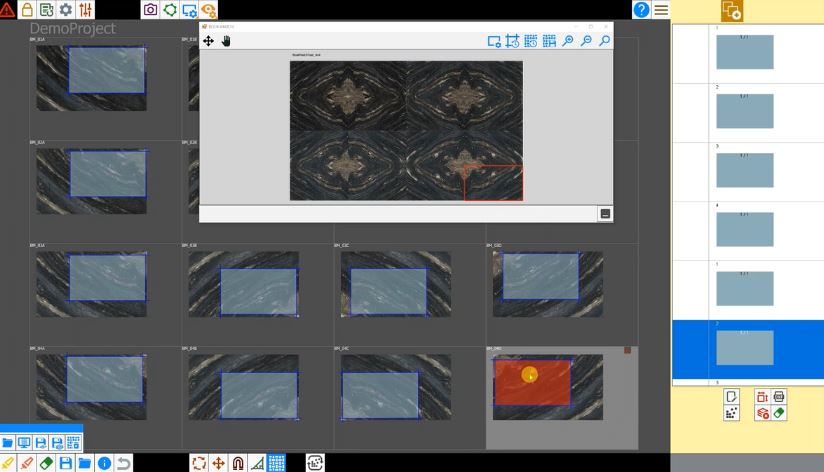Click the green eraser icon in yellow panel
This screenshot has height=472, width=824.
[x=779, y=413]
